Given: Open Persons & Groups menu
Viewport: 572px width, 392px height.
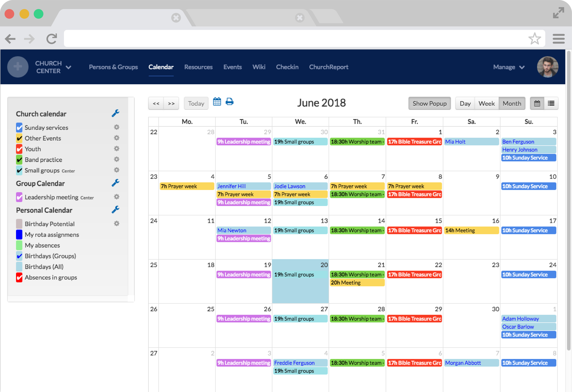Looking at the screenshot, I should pos(113,67).
